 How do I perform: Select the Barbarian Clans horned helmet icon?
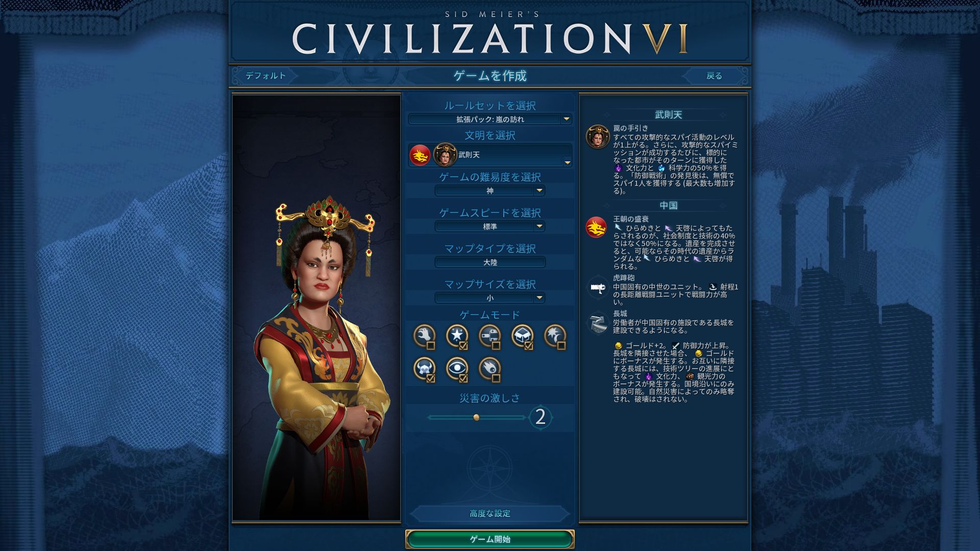pyautogui.click(x=424, y=369)
